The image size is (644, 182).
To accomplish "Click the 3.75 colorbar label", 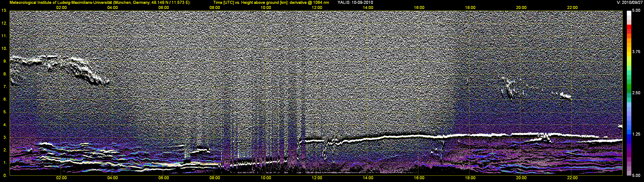I will (x=636, y=52).
